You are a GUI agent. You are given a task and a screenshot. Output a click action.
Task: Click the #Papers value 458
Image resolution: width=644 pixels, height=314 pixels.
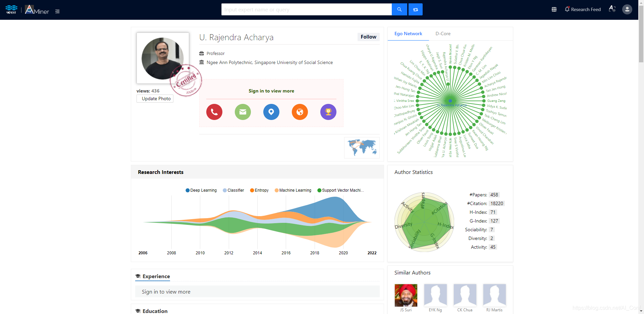[x=494, y=195]
